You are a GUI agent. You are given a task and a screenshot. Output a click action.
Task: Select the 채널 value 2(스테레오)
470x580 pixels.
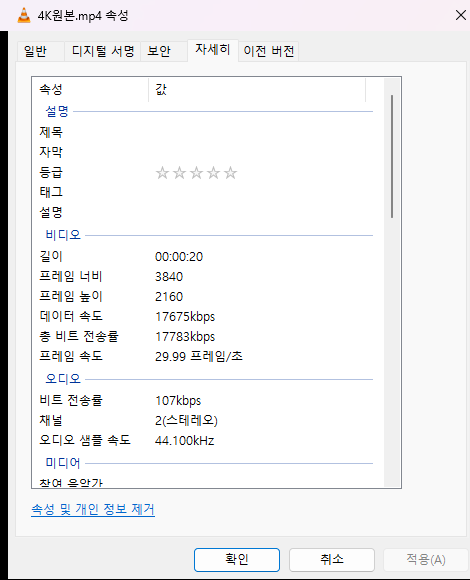pos(186,421)
